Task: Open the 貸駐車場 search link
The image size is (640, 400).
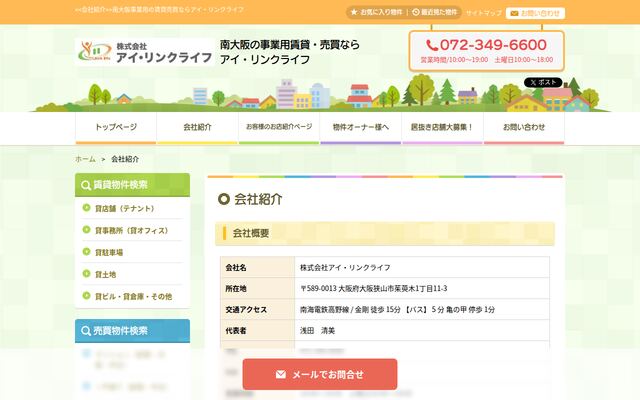Action: [x=109, y=252]
